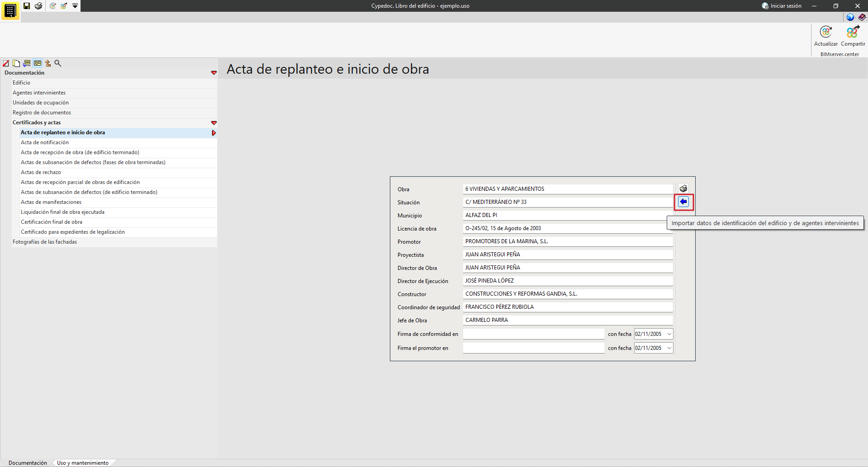Select Actas de rechazo

coord(119,172)
